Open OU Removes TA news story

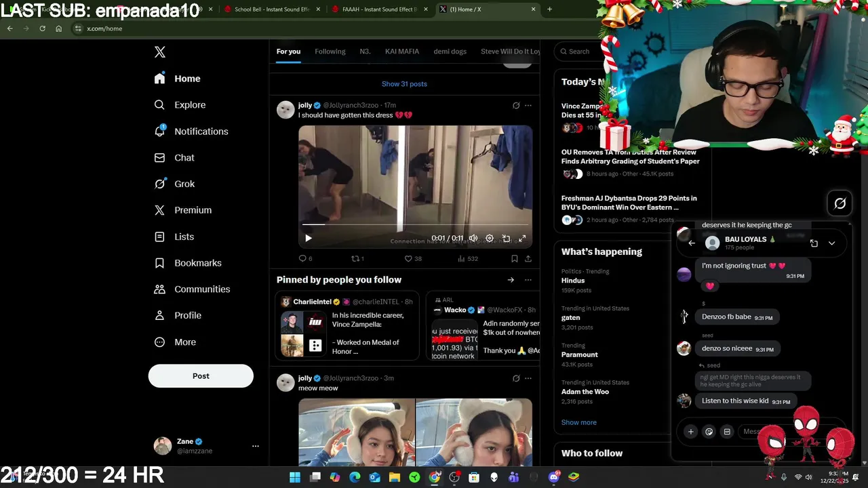tap(631, 163)
